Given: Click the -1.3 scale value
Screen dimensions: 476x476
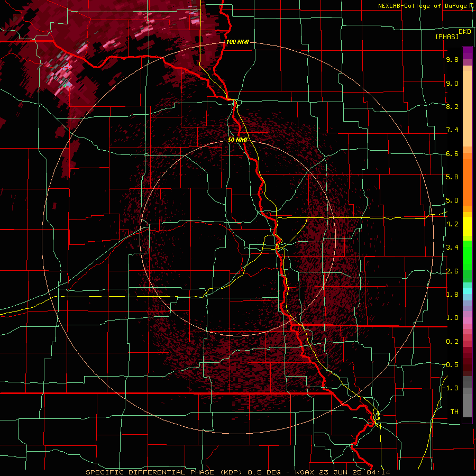Looking at the screenshot, I should tap(451, 388).
